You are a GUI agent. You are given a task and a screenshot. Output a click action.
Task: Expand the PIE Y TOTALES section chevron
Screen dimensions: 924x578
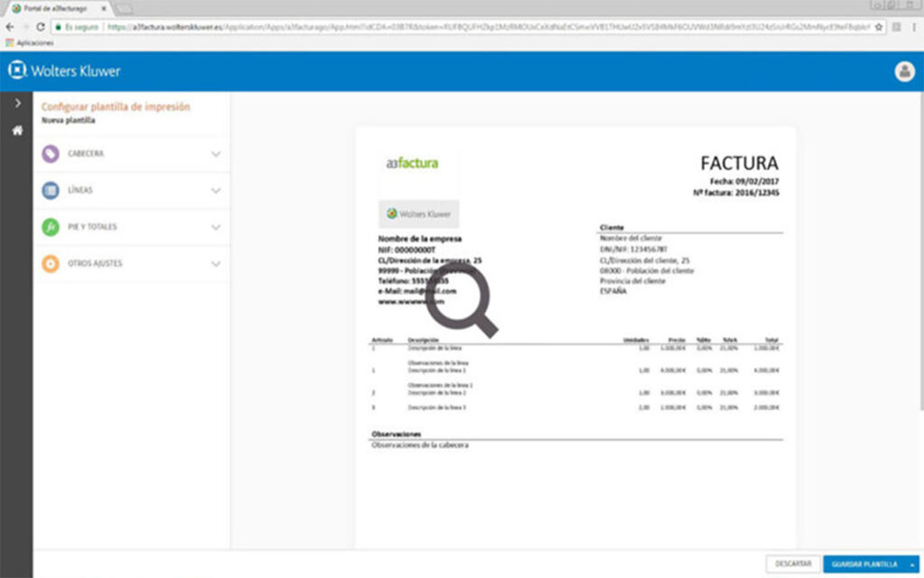click(216, 227)
